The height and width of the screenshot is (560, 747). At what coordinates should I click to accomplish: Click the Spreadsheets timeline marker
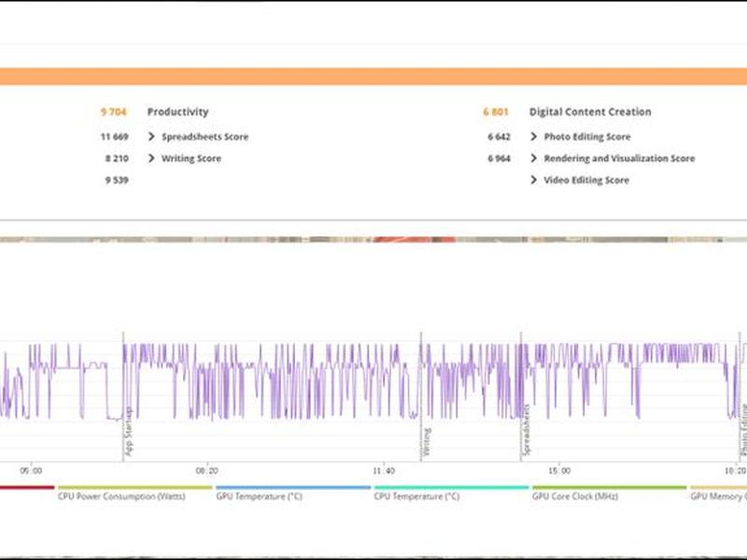526,430
